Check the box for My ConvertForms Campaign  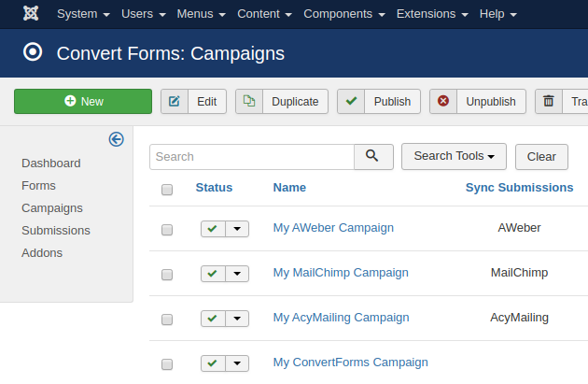coord(167,364)
